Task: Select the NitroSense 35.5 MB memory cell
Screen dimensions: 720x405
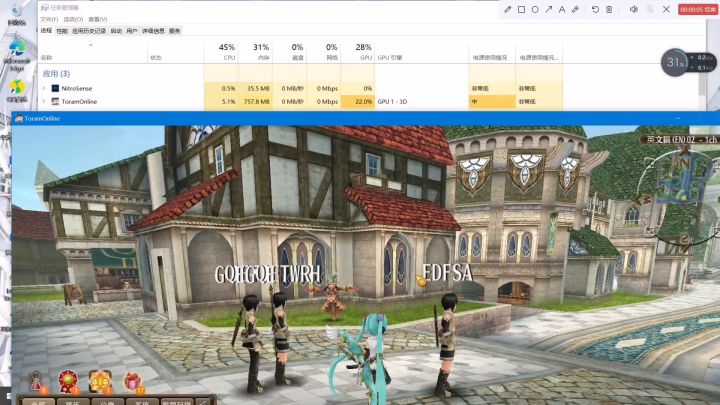Action: click(x=255, y=88)
